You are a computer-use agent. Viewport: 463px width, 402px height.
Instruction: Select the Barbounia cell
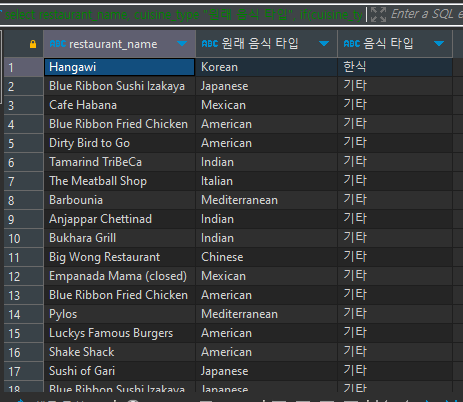click(x=119, y=200)
